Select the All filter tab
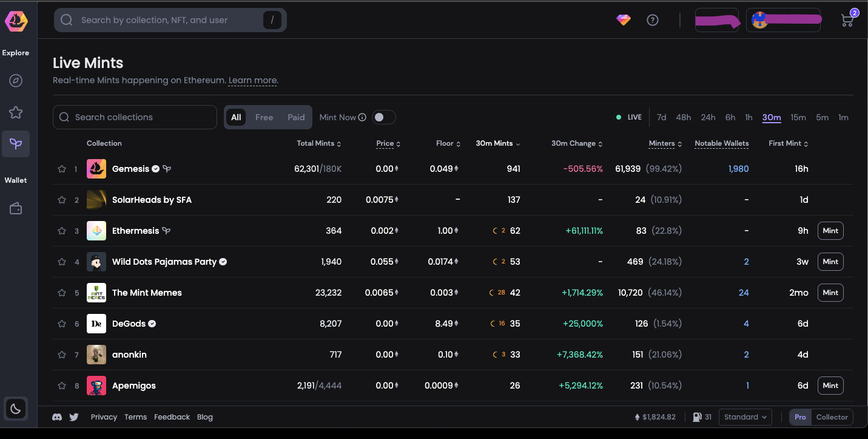The height and width of the screenshot is (439, 868). coord(236,117)
